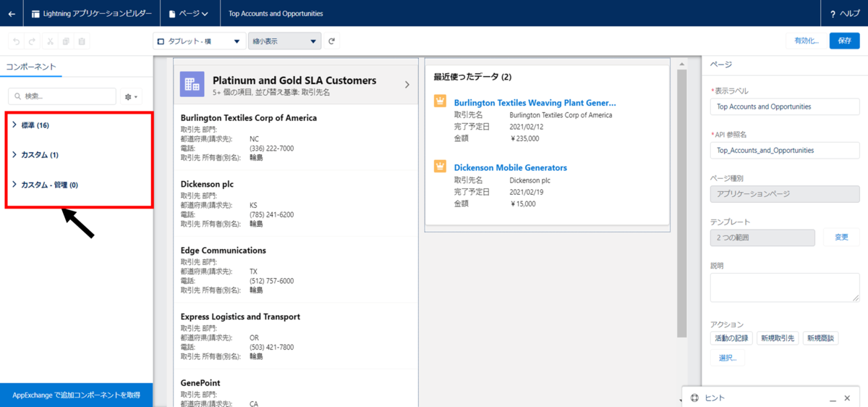Viewport: 868px width, 407px height.
Task: Click the 説明 description textarea
Action: tap(785, 288)
